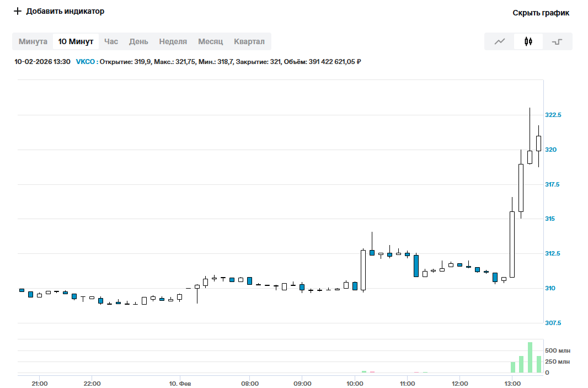Click the 10. Фев date marker
Image resolution: width=588 pixels, height=388 pixels.
tap(180, 384)
